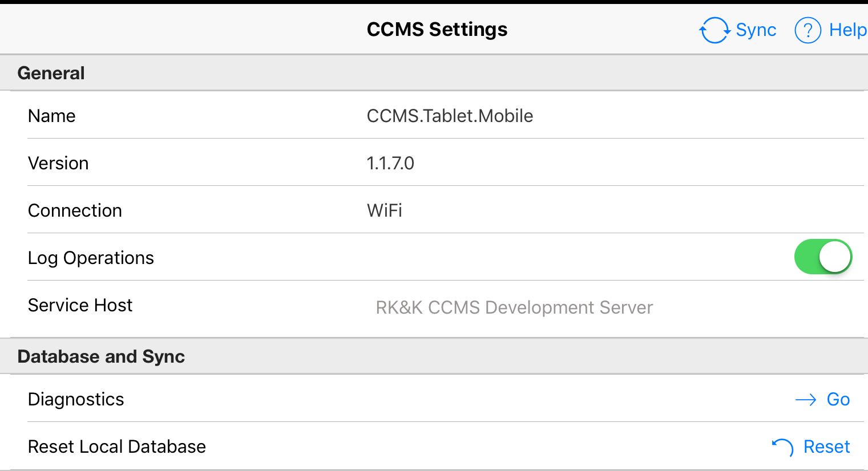Click the CCMS.Tablet.Mobile name value
Viewport: 868px width, 471px height.
click(x=450, y=116)
